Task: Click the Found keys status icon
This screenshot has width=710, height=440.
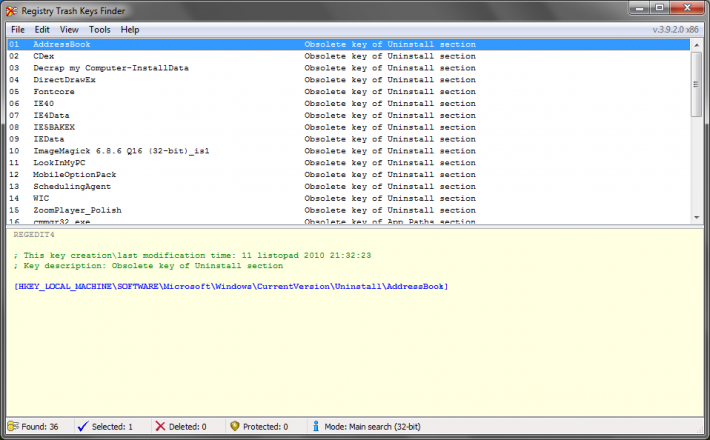Action: tap(13, 426)
